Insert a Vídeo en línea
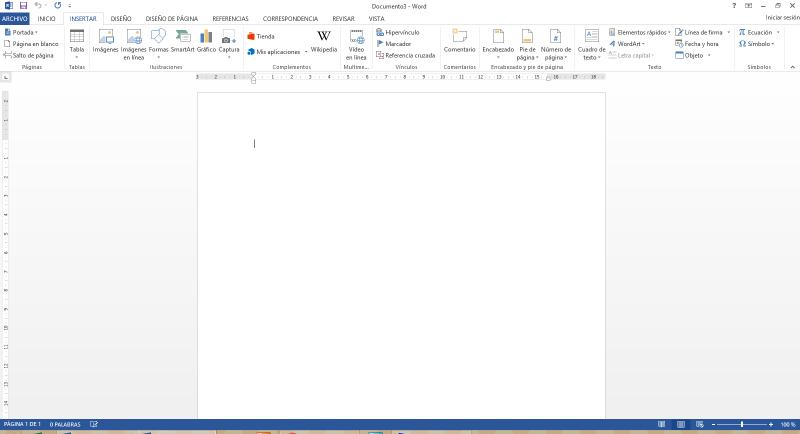Image resolution: width=800 pixels, height=434 pixels. pyautogui.click(x=356, y=43)
